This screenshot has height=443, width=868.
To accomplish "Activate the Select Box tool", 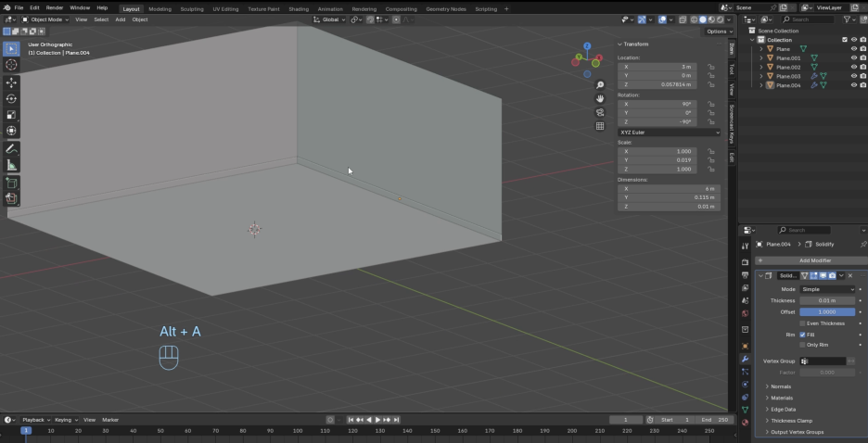I will tap(11, 49).
